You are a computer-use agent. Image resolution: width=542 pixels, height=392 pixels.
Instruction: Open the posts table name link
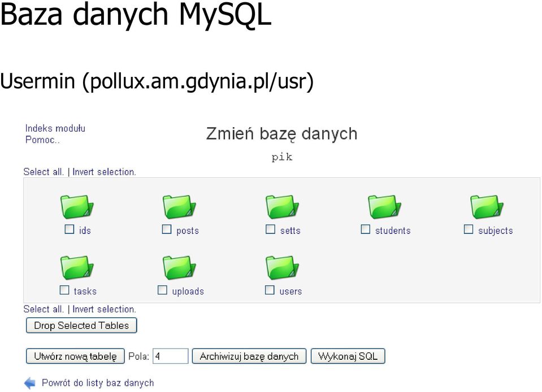point(187,230)
